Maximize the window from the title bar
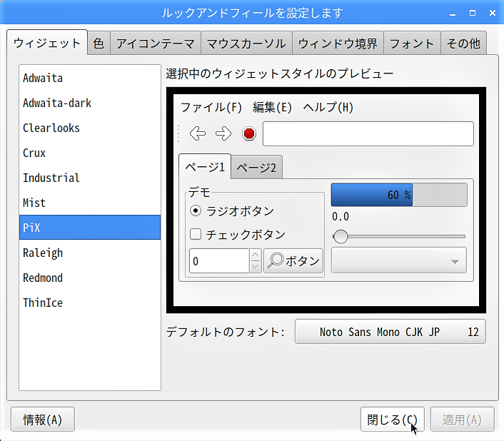 [x=473, y=13]
